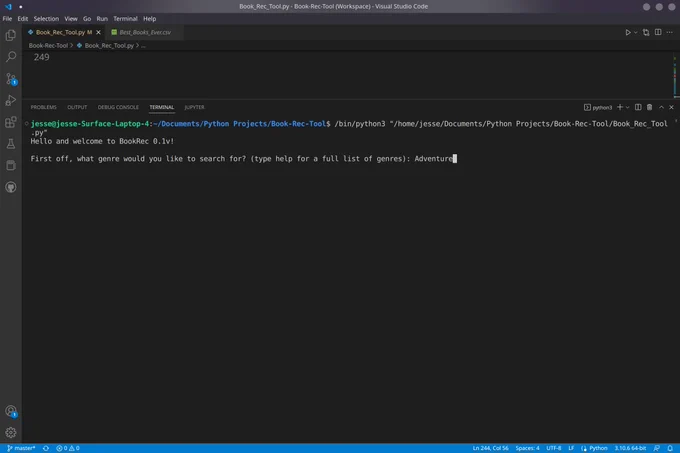Open the Testing flask view

pos(11,144)
